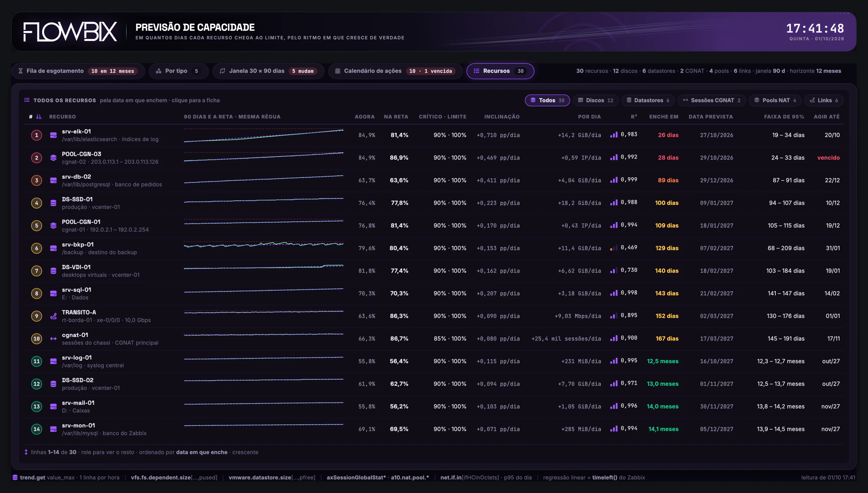Screen dimensions: 868x493
Task: Click the srv-bkp-01 trend sparkline
Action: (263, 244)
